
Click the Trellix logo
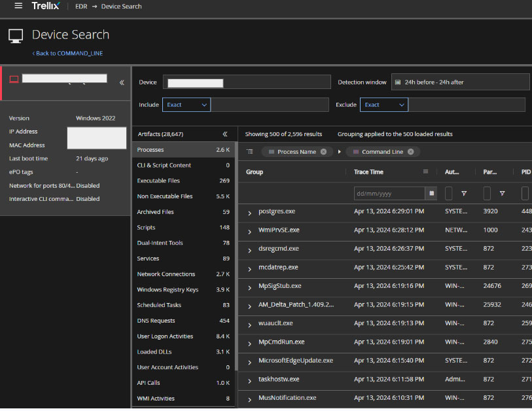[x=46, y=6]
